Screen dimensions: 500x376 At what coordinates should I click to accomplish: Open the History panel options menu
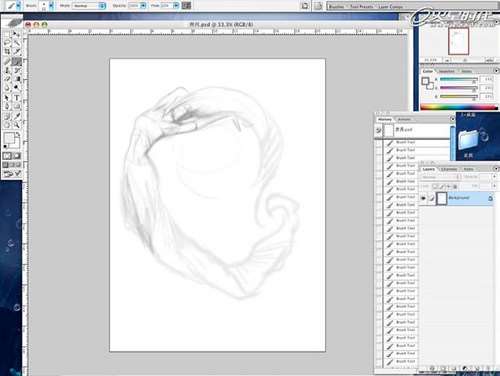[x=452, y=119]
